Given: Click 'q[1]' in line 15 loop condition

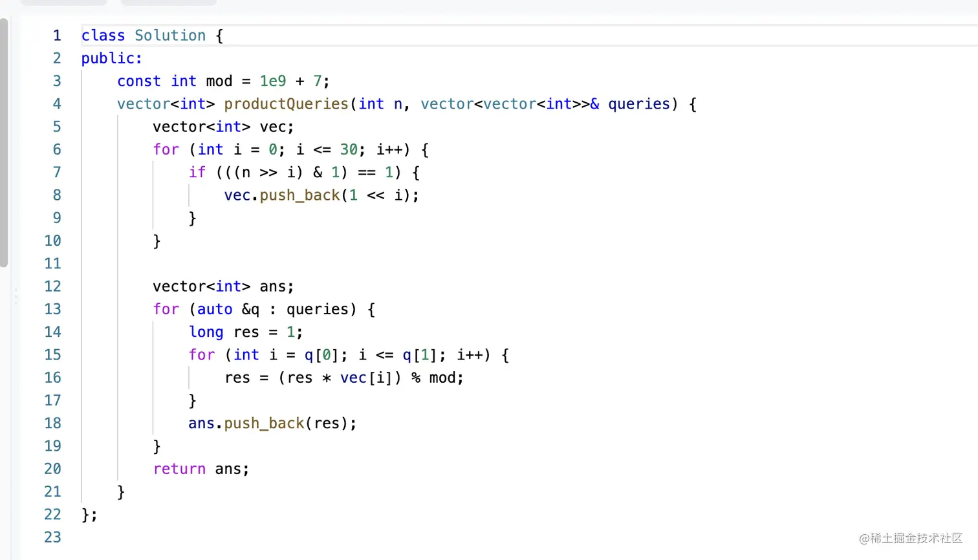Looking at the screenshot, I should [x=420, y=355].
